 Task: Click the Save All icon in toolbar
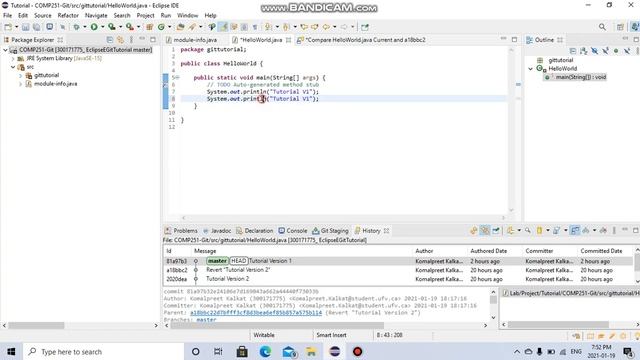(36, 27)
